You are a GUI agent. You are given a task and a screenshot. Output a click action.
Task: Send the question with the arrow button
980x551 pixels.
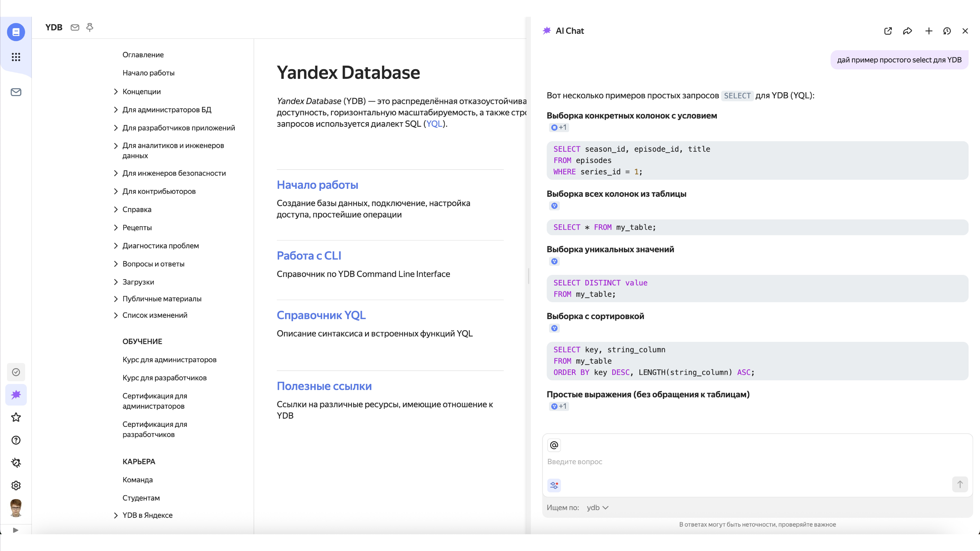(960, 485)
